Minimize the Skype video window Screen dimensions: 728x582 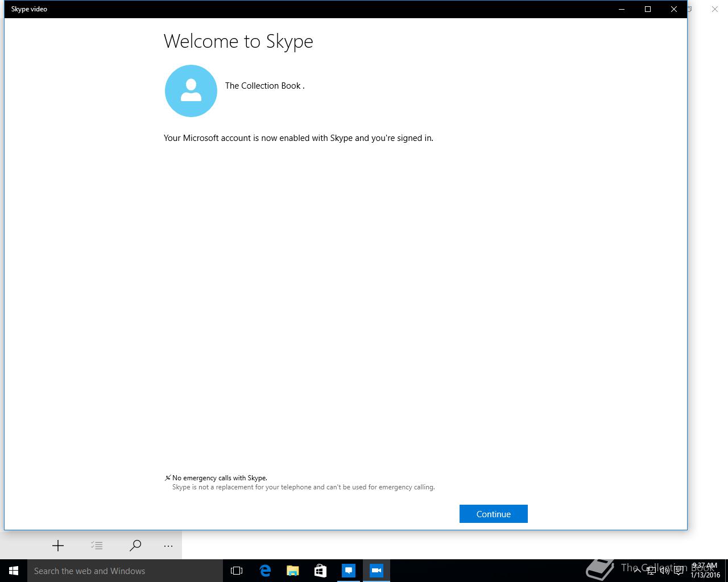[x=622, y=9]
